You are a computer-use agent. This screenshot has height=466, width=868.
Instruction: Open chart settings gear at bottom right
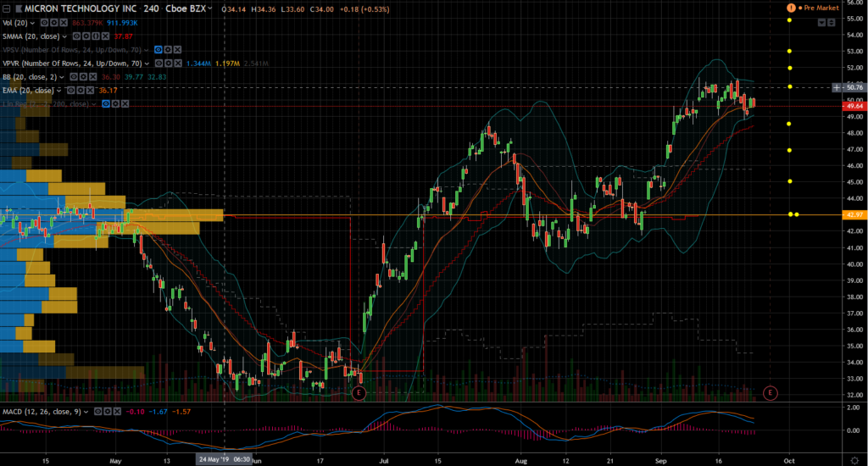pyautogui.click(x=854, y=458)
